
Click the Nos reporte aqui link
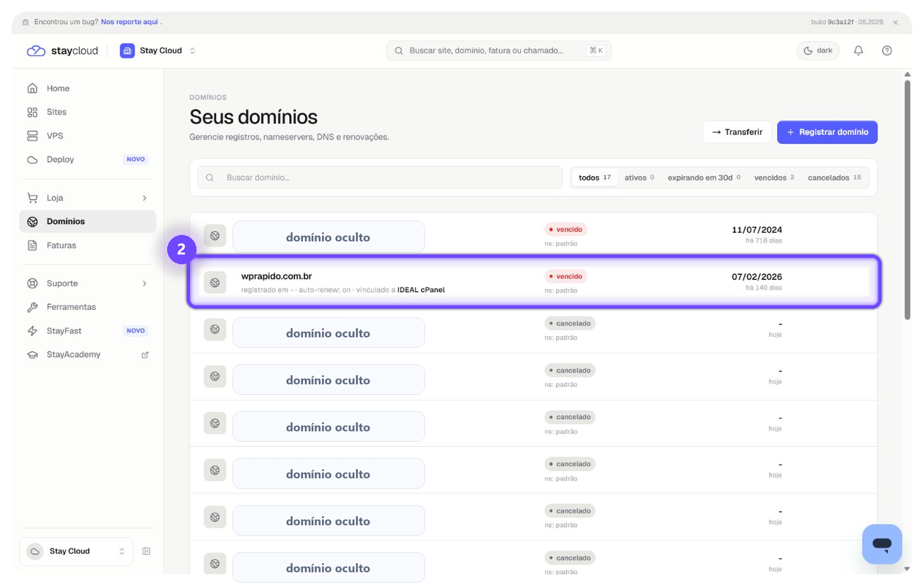129,22
